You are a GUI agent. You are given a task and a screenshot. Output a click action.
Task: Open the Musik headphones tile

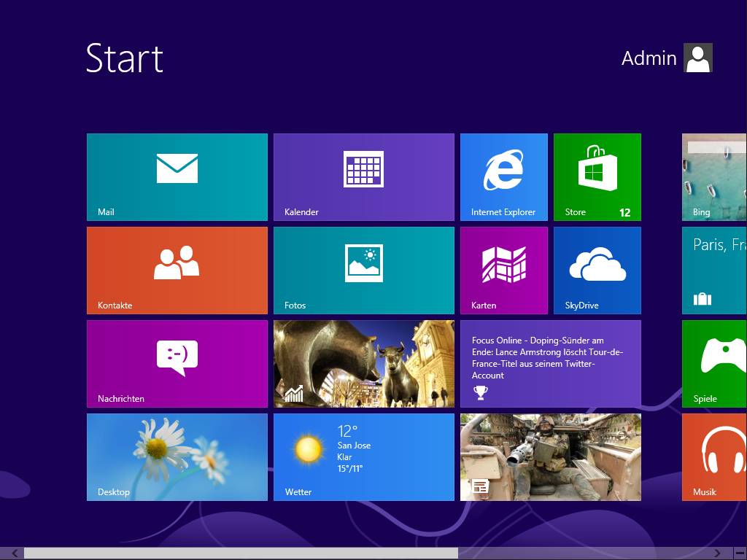click(714, 457)
